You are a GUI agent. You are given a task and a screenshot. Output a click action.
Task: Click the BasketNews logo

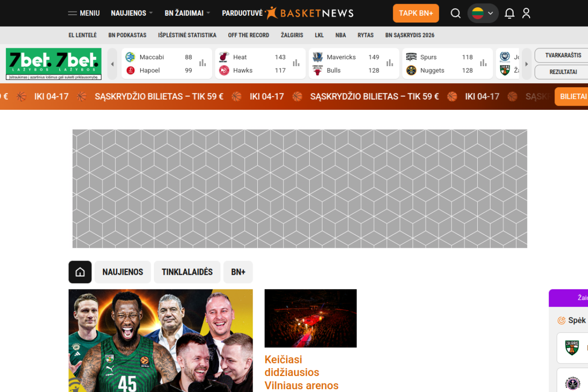point(310,13)
